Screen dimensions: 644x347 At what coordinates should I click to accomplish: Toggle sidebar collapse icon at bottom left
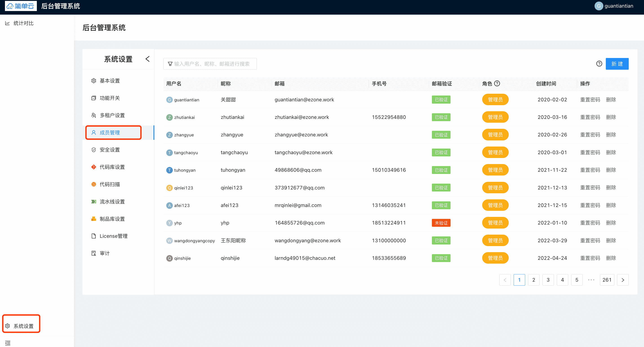pyautogui.click(x=8, y=343)
